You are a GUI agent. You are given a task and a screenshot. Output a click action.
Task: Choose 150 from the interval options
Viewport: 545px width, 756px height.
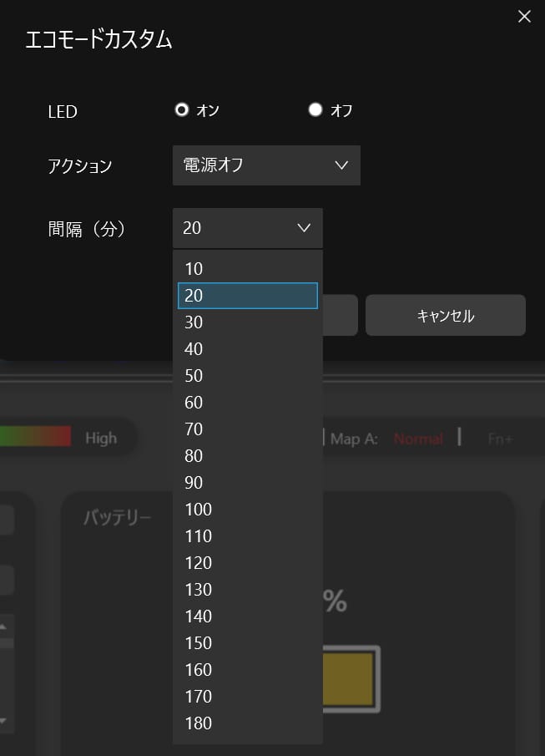(247, 643)
